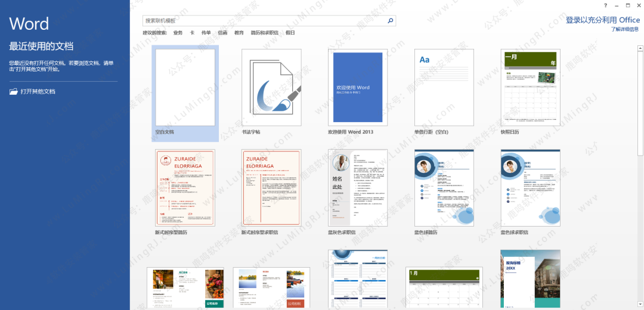The height and width of the screenshot is (310, 644).
Task: Open the 新式时序型简历 resume template
Action: coord(185,192)
